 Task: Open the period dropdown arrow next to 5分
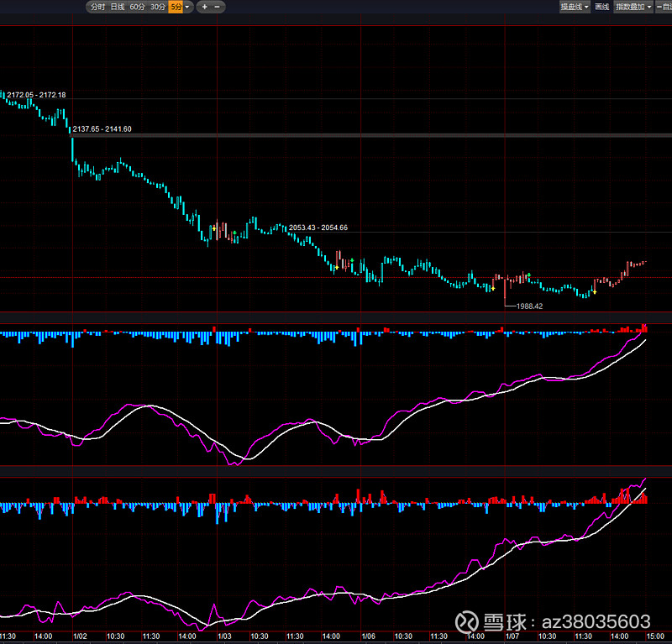(187, 7)
